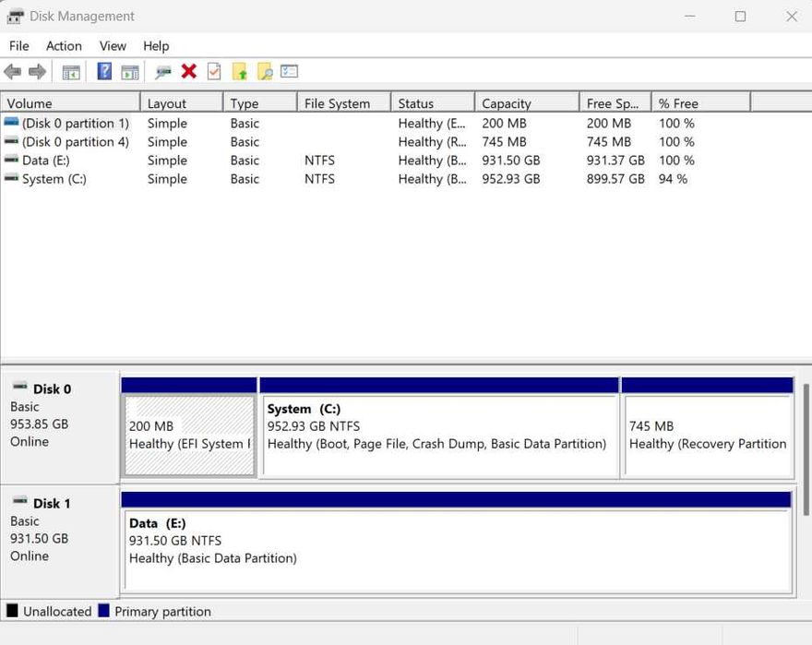The width and height of the screenshot is (812, 645).
Task: Click the checklist settings toolbar icon
Action: pyautogui.click(x=290, y=72)
